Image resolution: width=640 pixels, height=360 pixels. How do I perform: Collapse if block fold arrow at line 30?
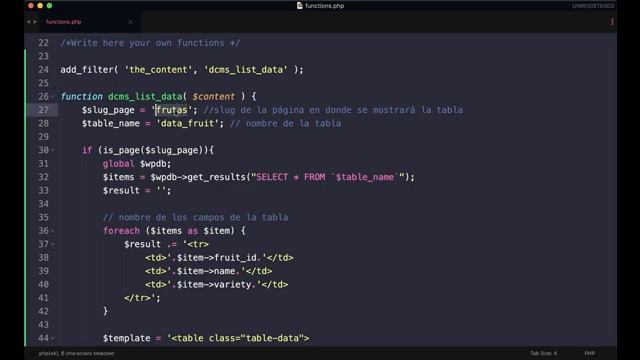(53, 150)
